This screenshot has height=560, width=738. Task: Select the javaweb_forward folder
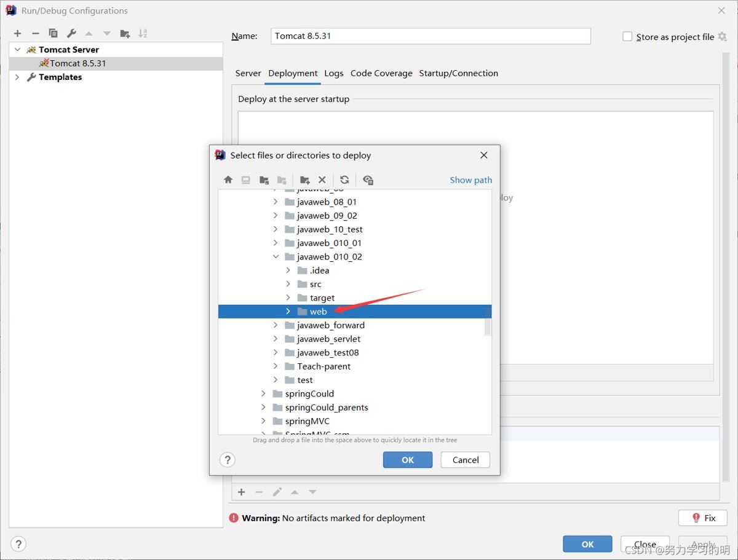point(331,325)
